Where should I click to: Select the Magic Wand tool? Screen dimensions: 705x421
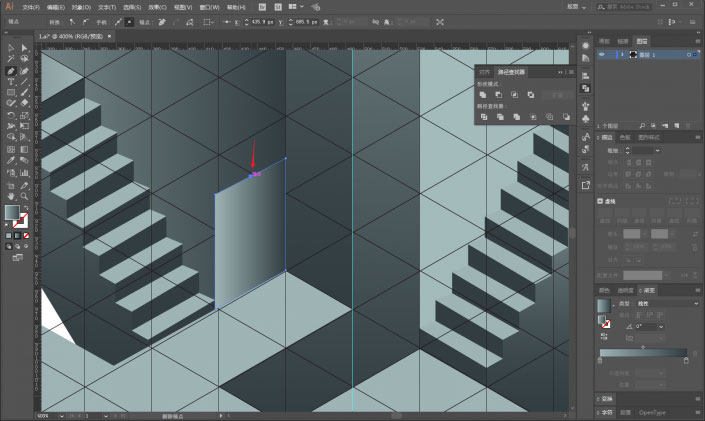[x=11, y=59]
